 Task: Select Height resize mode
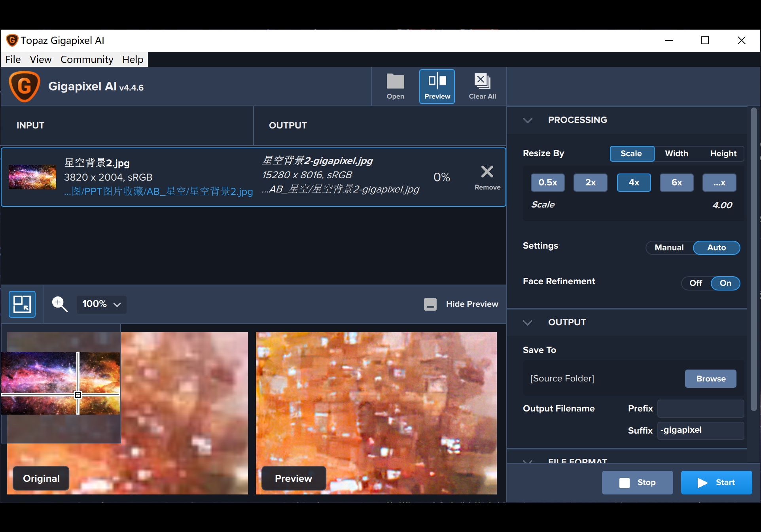[x=723, y=153]
